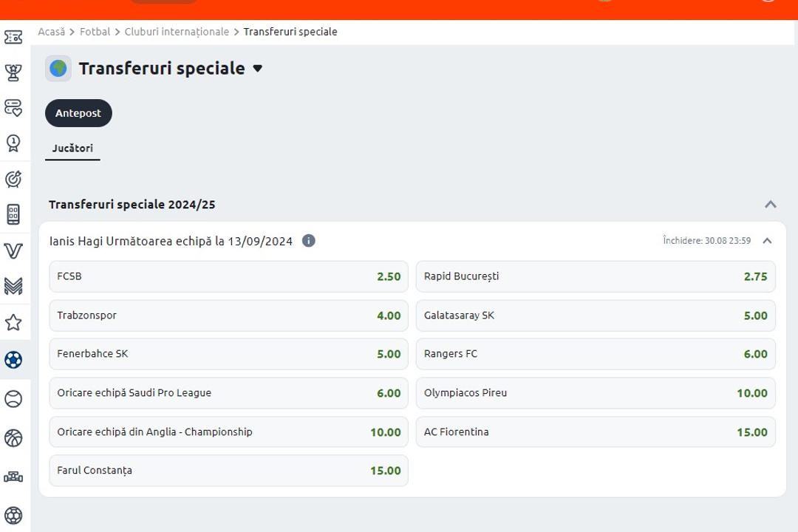Switch to the Jucători tab
Image resolution: width=798 pixels, height=532 pixels.
pyautogui.click(x=72, y=149)
